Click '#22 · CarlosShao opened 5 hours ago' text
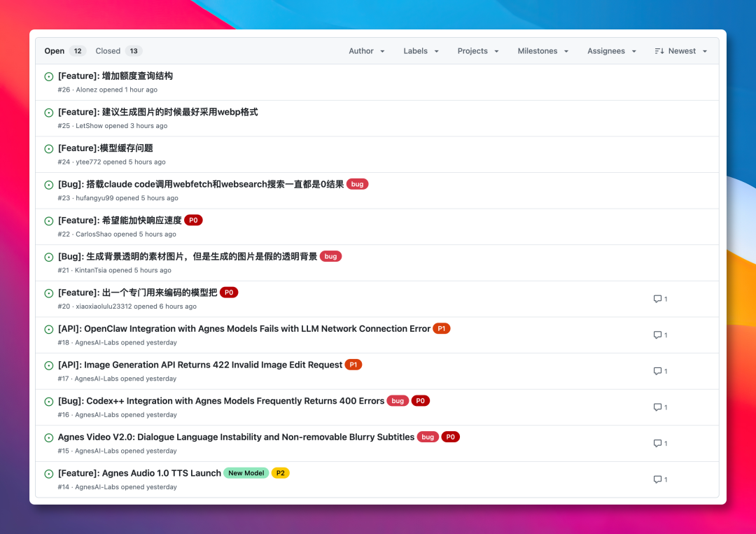This screenshot has width=756, height=534. click(x=117, y=234)
